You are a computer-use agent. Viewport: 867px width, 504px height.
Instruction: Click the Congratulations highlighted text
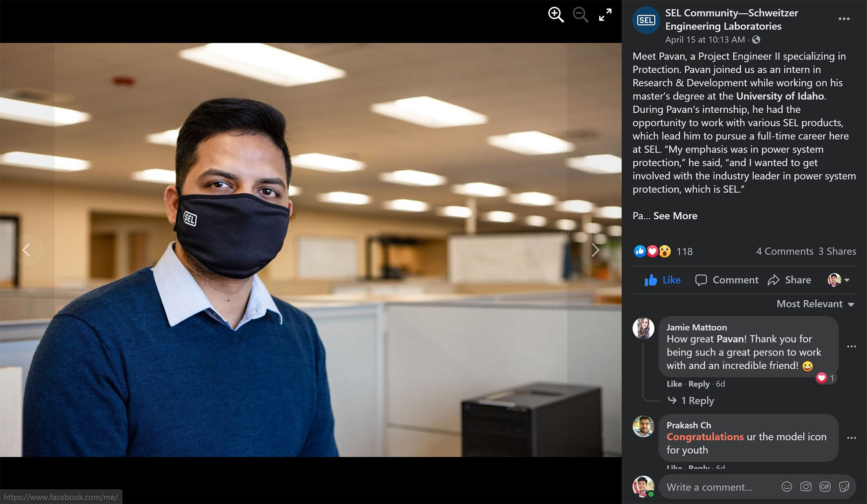(x=705, y=437)
